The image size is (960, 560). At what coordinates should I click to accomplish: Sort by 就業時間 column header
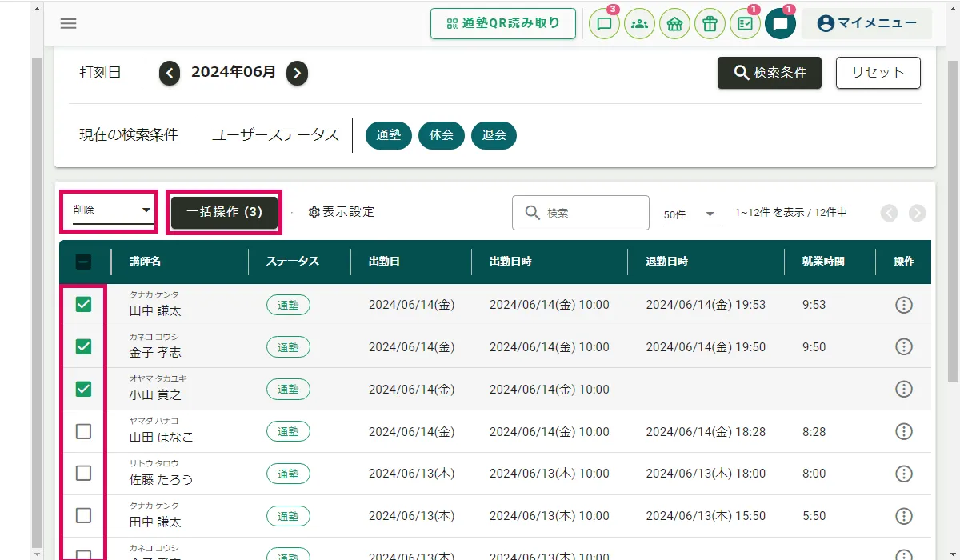pyautogui.click(x=824, y=262)
